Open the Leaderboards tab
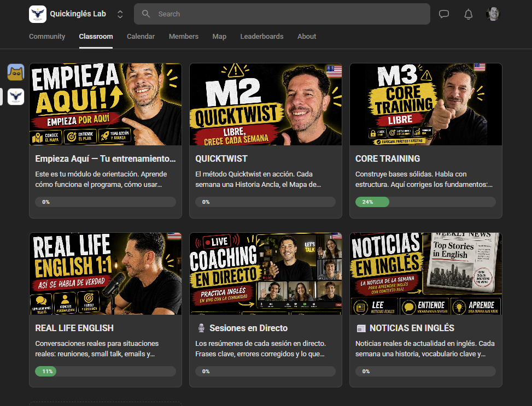The width and height of the screenshot is (532, 406). coord(261,36)
